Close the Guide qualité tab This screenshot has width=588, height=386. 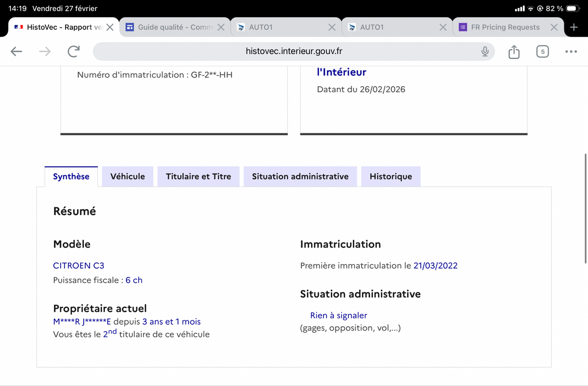coord(221,27)
